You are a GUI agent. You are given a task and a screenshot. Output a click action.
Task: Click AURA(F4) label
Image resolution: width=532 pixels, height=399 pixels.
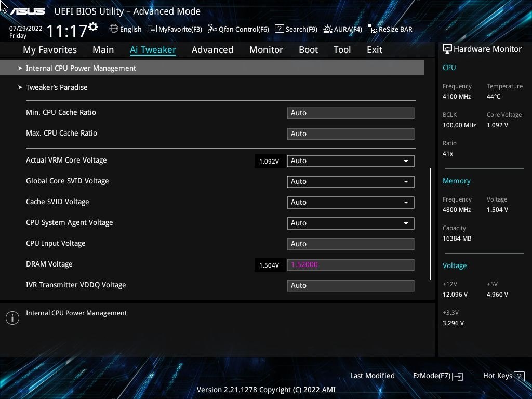pos(348,30)
